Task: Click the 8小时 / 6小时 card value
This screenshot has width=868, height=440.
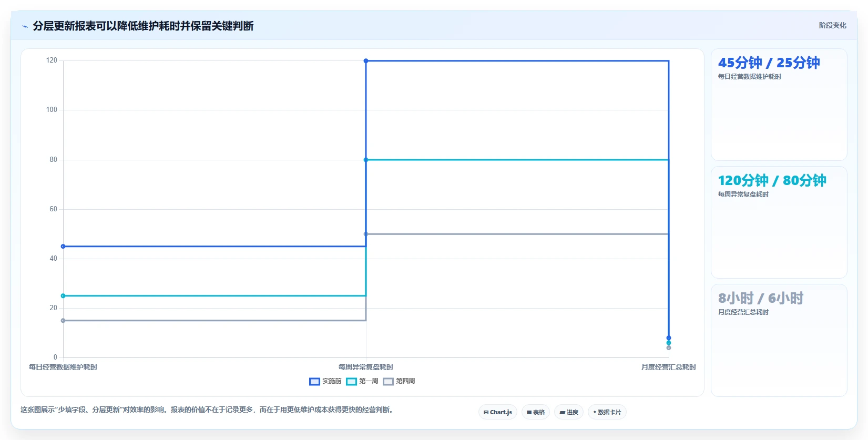Action: coord(761,299)
